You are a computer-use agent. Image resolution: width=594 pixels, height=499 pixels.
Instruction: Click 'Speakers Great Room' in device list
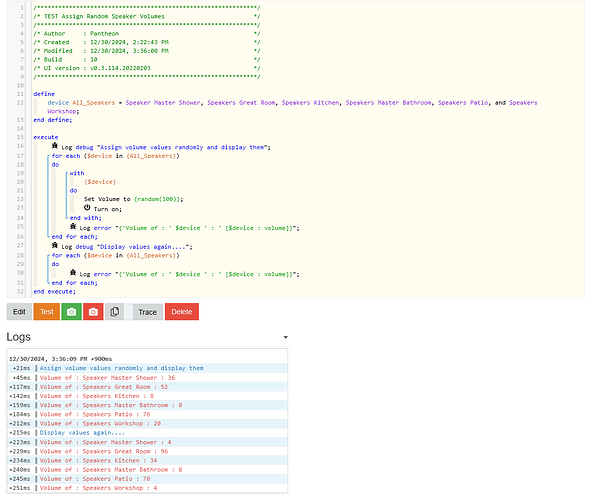241,103
